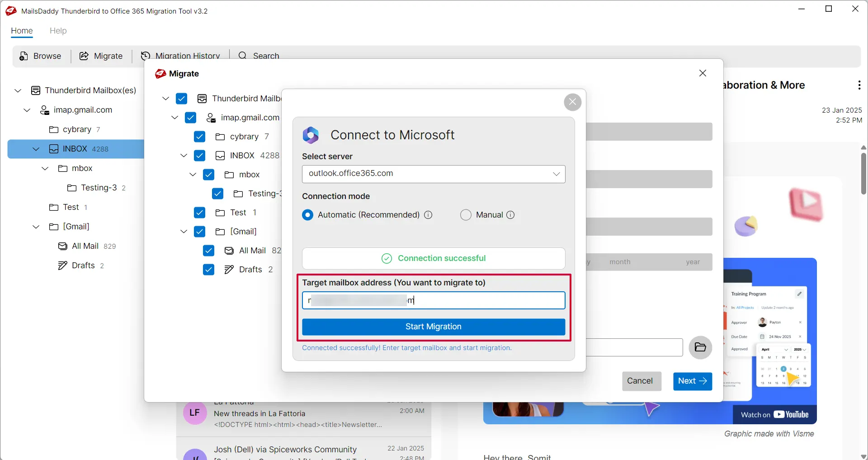The width and height of the screenshot is (868, 460).
Task: Open the Search tool
Action: (x=243, y=56)
